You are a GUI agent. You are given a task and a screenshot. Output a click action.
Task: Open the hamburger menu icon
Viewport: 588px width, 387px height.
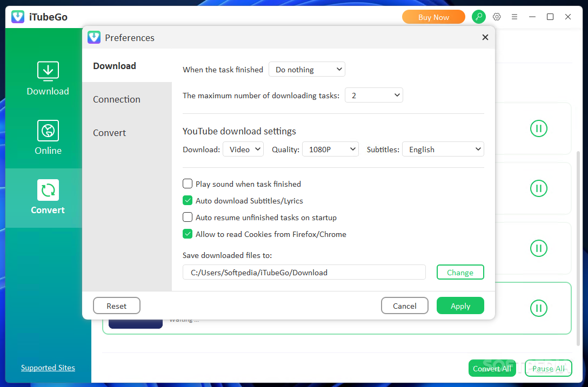(514, 17)
